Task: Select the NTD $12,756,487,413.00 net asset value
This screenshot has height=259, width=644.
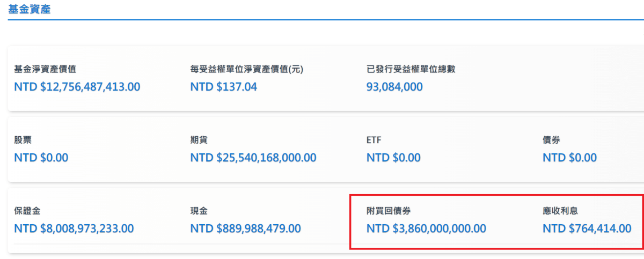Action: [x=77, y=87]
